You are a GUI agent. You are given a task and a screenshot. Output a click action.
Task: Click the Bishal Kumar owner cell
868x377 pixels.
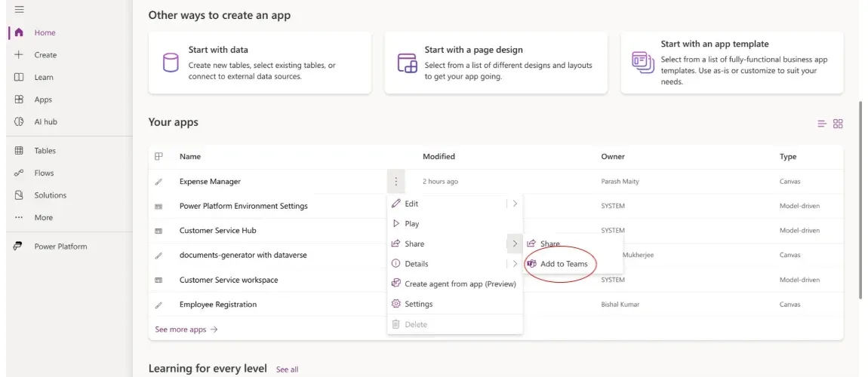pos(619,305)
